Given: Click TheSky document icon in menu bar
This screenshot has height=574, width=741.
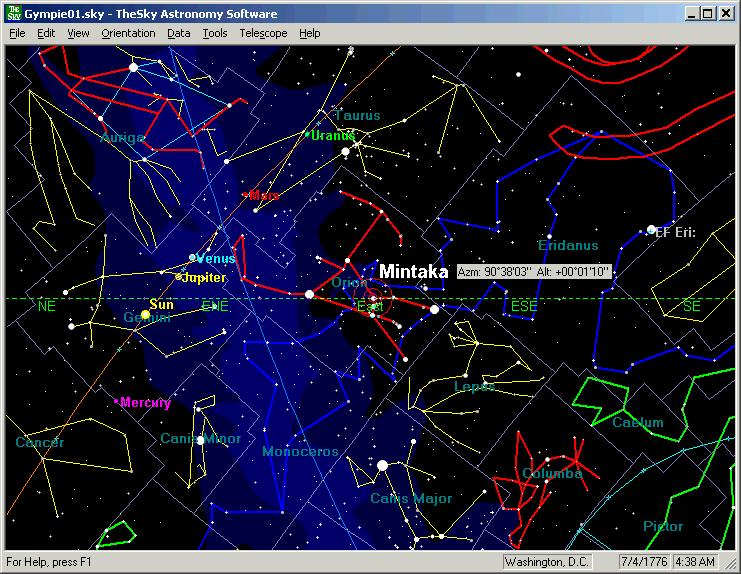Looking at the screenshot, I should click(x=726, y=33).
